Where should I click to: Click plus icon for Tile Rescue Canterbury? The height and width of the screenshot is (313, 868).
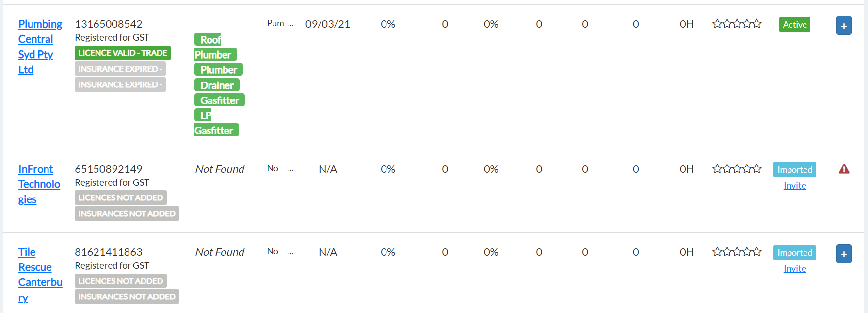[844, 254]
